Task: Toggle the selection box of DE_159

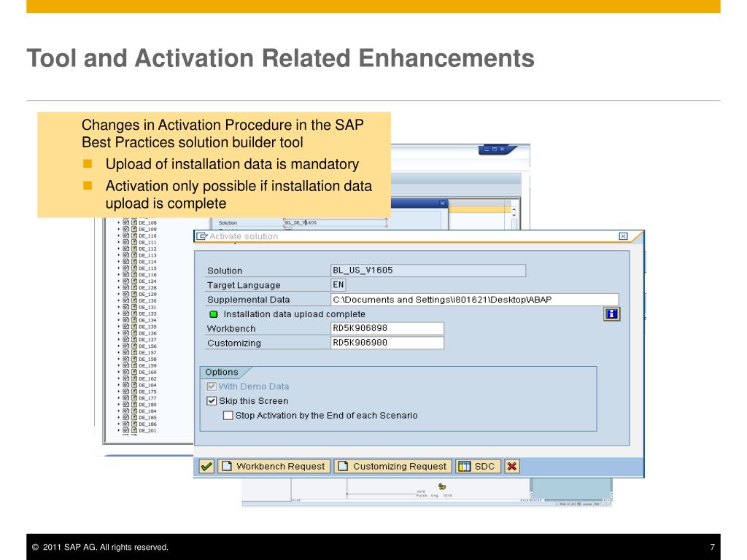Action: pos(125,366)
